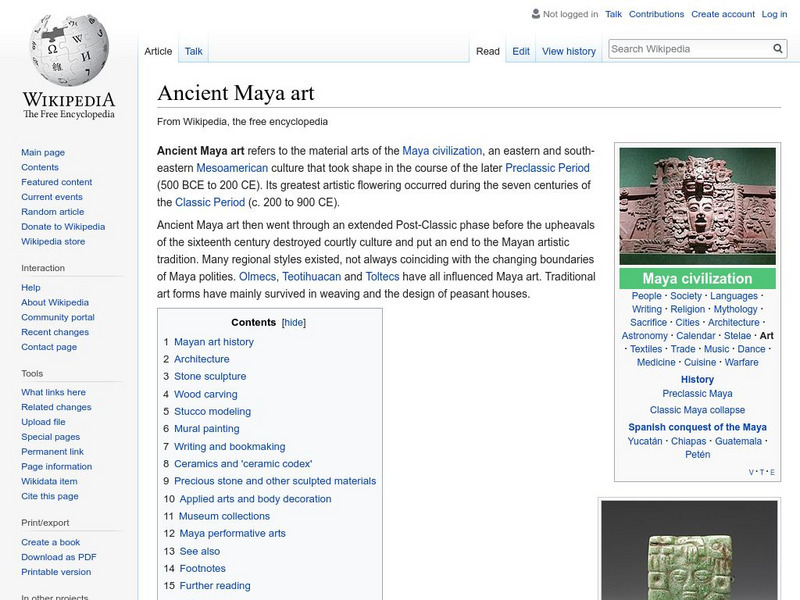Open a Random article

pos(53,211)
